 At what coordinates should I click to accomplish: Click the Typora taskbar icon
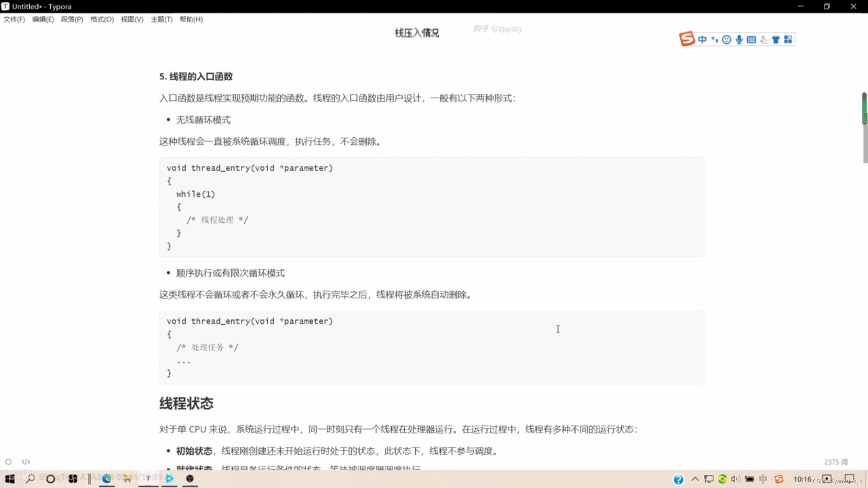click(148, 479)
